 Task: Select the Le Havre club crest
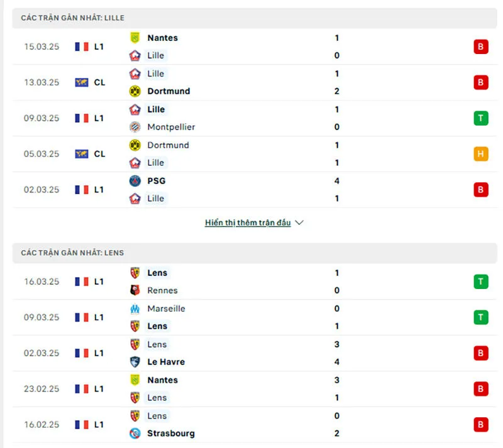tap(135, 362)
